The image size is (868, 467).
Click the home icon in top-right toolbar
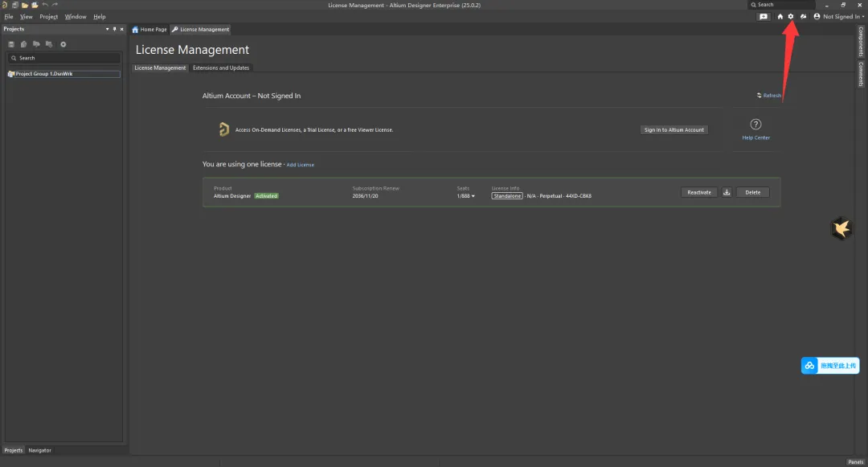click(x=780, y=17)
